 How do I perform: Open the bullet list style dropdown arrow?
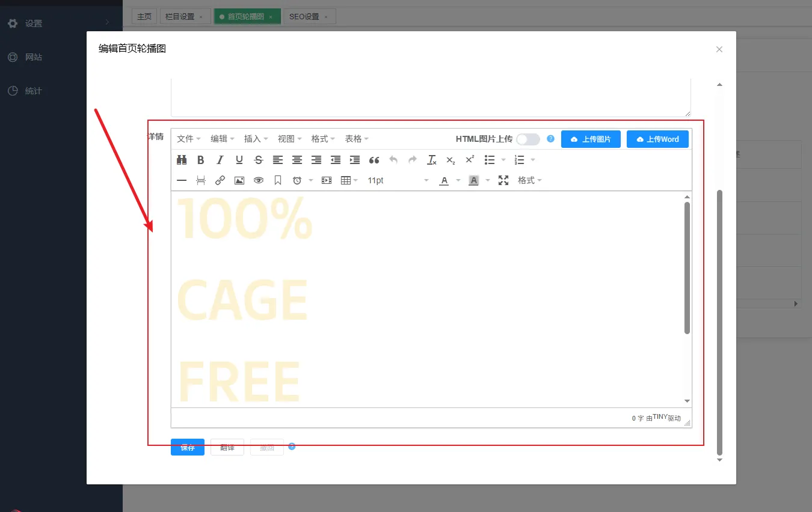tap(503, 160)
